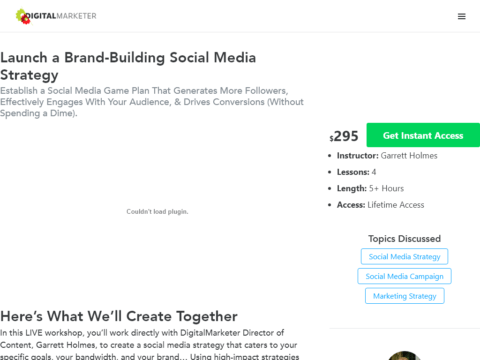Image resolution: width=480 pixels, height=360 pixels.
Task: Open the hamburger menu icon
Action: [461, 16]
